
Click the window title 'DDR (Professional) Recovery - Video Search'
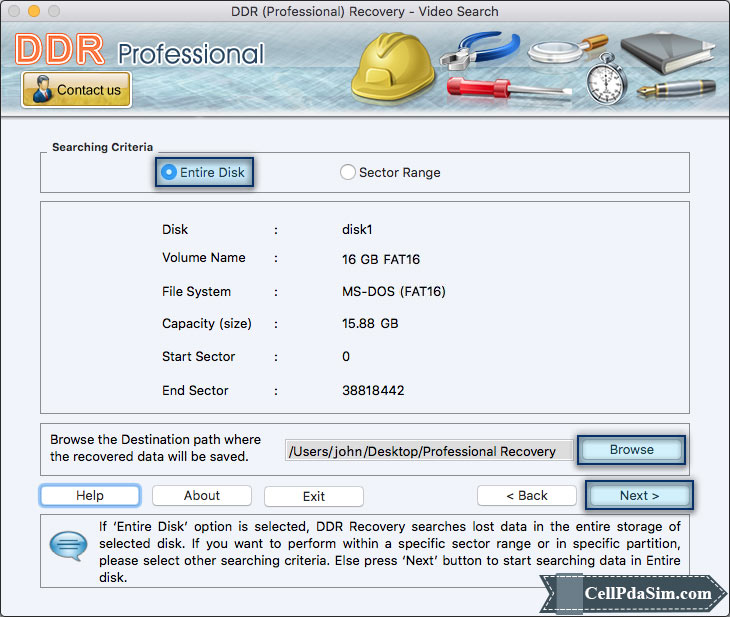click(x=365, y=11)
